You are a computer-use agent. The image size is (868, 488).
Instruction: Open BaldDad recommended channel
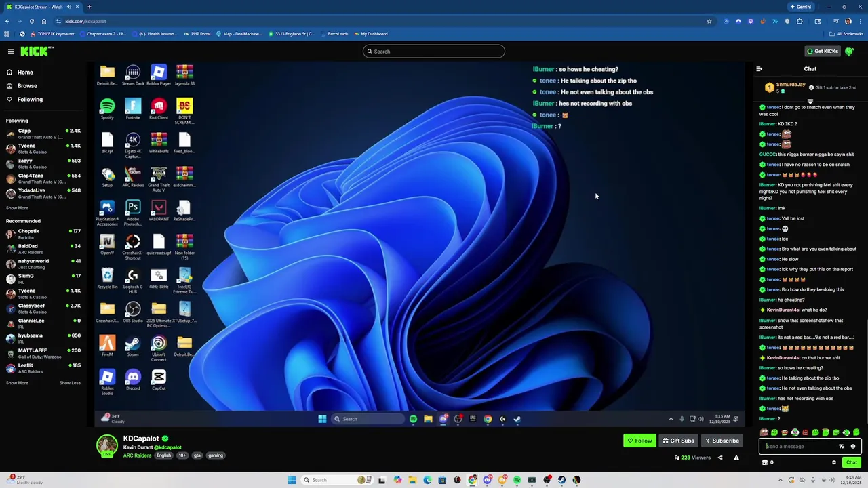click(x=43, y=249)
